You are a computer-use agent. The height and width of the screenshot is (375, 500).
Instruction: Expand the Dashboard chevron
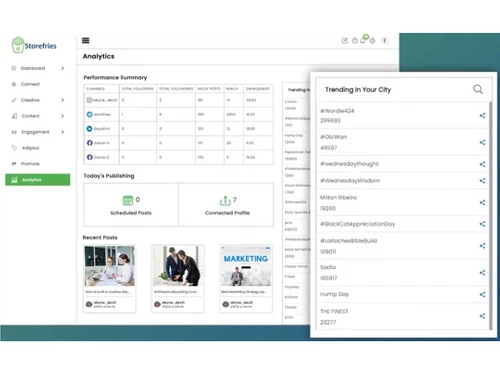(x=62, y=68)
